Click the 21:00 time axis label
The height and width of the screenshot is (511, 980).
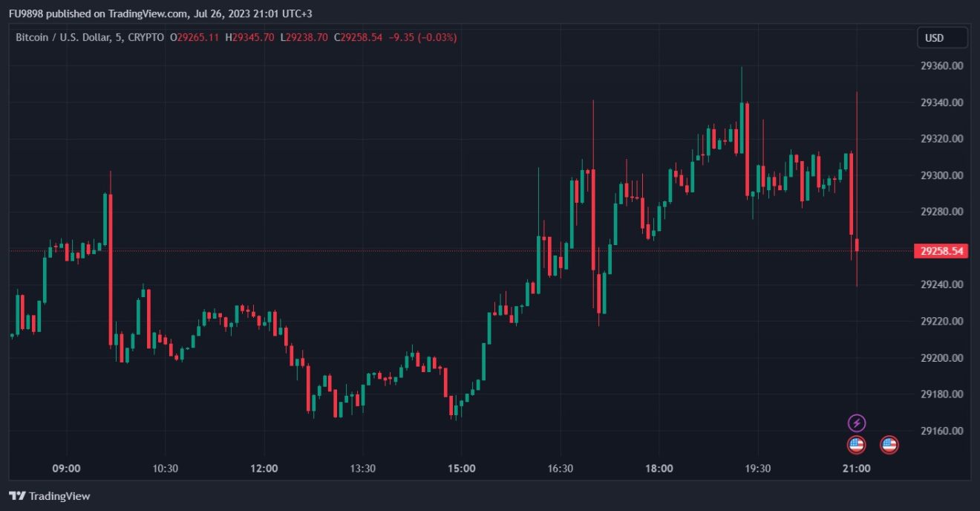click(857, 469)
